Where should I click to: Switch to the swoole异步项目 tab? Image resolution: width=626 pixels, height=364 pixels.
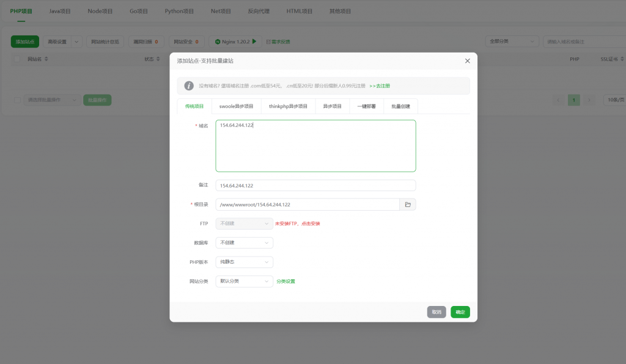click(x=236, y=106)
